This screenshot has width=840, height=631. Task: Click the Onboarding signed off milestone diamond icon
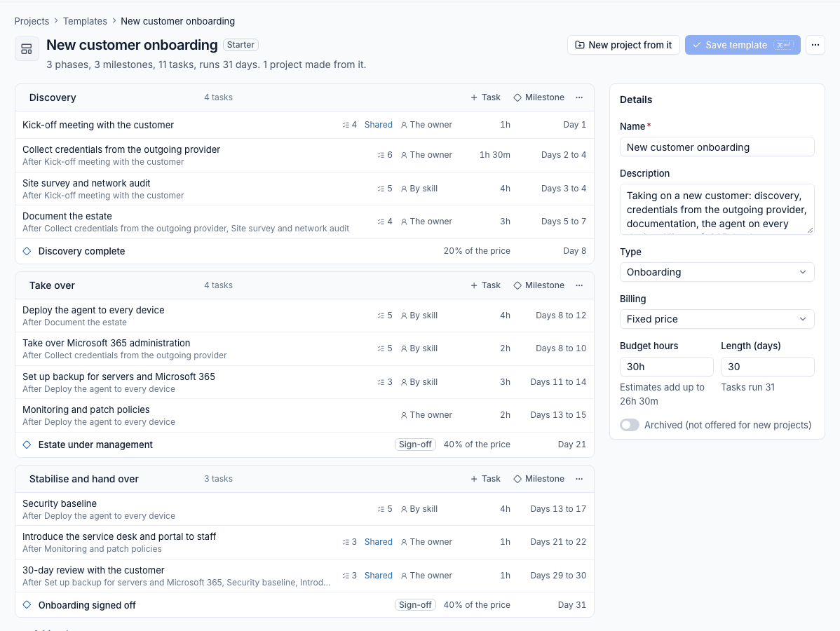coord(27,605)
